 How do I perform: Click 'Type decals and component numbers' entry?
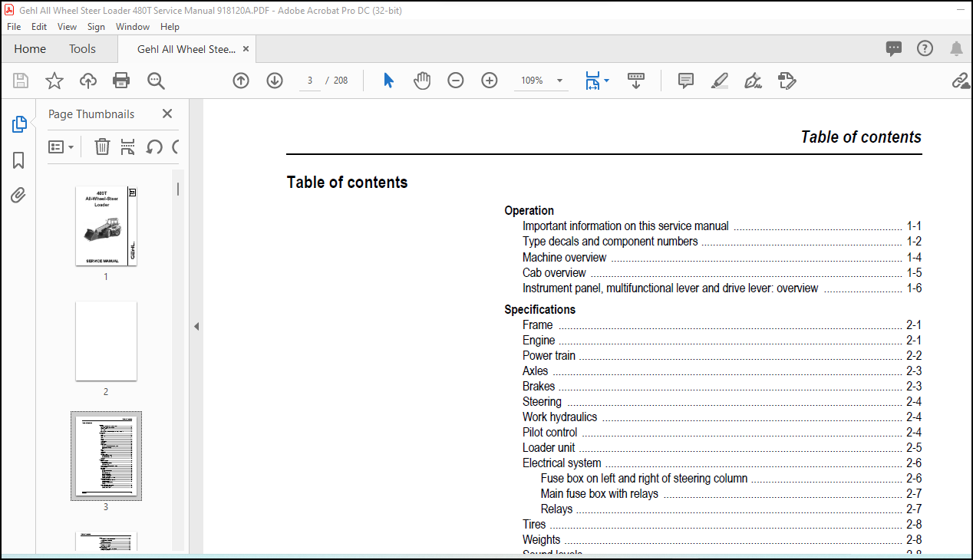coord(610,241)
